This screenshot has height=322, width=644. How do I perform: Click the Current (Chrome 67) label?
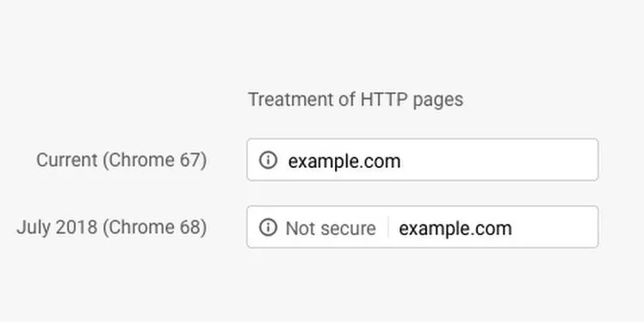pyautogui.click(x=121, y=160)
